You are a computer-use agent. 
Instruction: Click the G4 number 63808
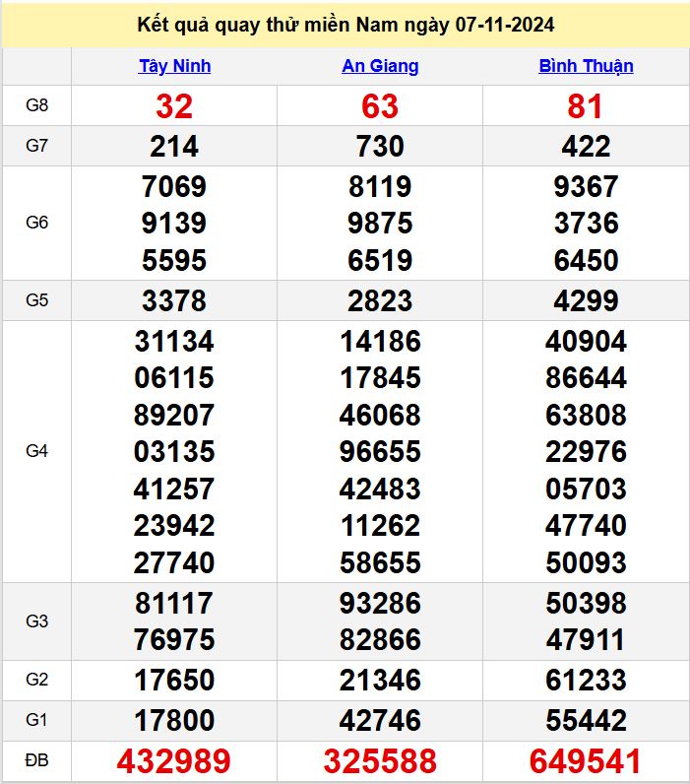586,415
